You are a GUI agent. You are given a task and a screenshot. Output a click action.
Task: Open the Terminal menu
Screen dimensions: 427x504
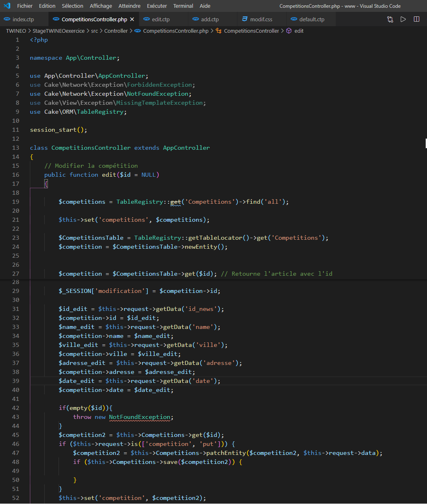pos(183,6)
